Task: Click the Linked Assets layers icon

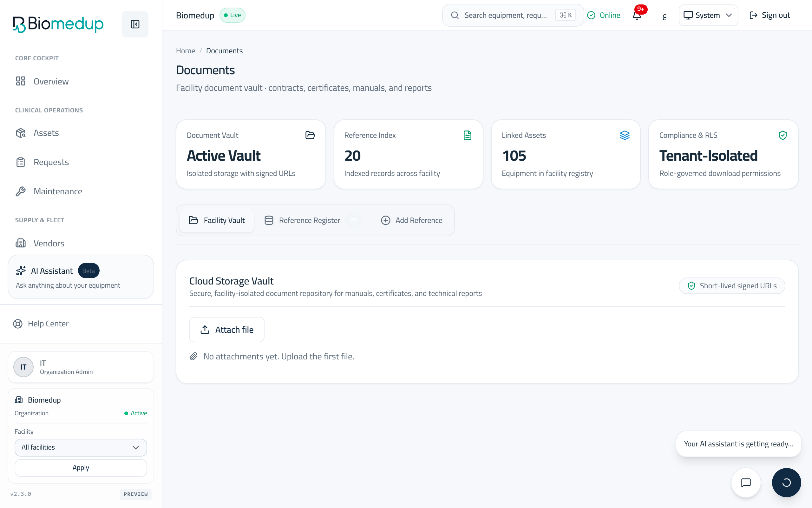Action: coord(625,135)
